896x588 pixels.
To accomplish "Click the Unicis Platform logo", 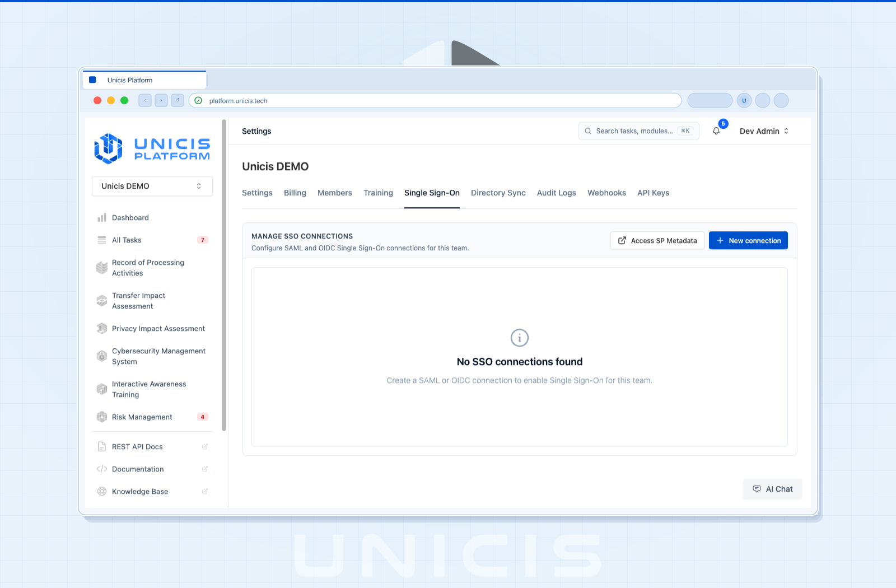I will (x=152, y=148).
